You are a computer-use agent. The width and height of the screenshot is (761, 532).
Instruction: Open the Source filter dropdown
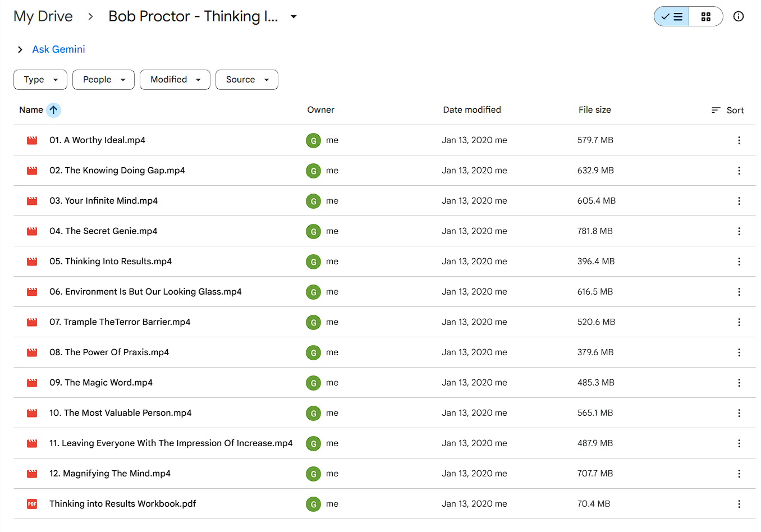pos(247,80)
